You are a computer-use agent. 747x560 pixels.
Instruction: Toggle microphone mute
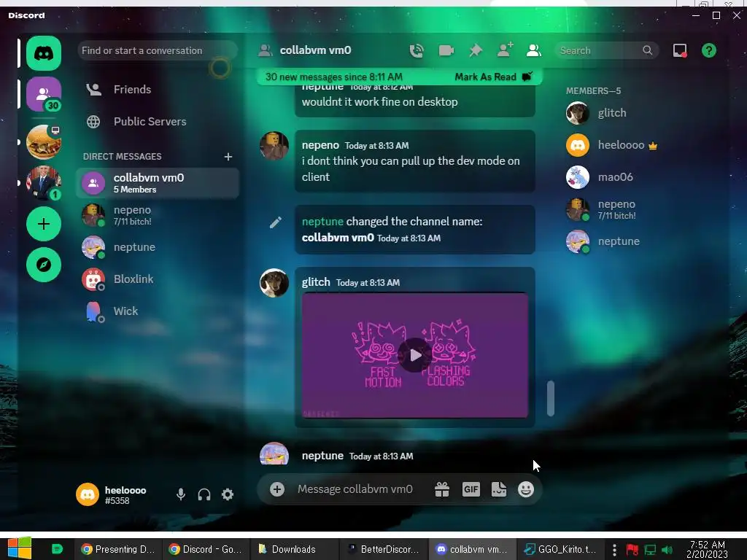tap(181, 494)
